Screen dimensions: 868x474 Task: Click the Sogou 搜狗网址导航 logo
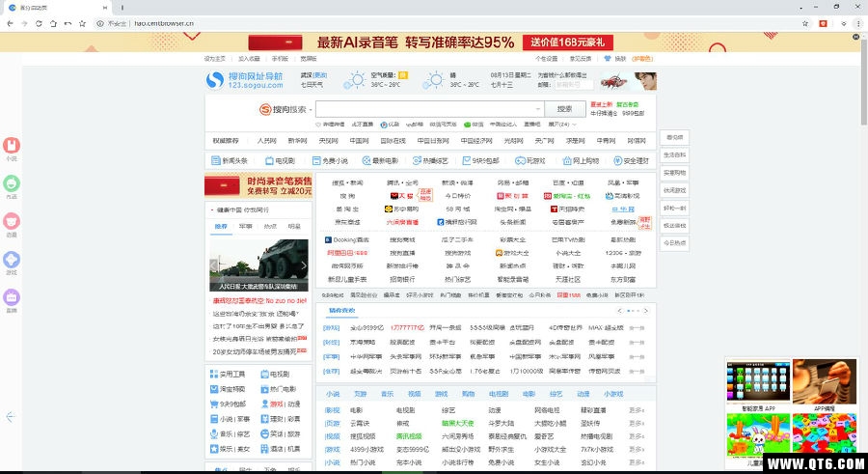[x=244, y=80]
